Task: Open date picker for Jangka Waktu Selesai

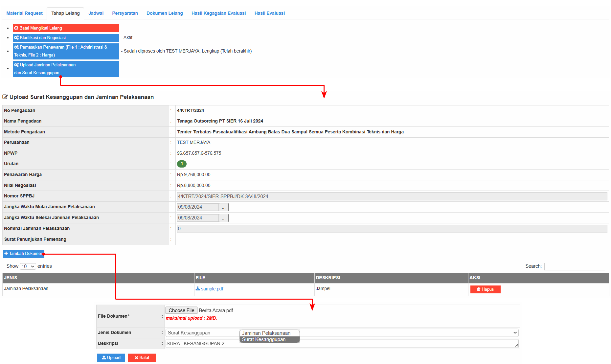Action: click(224, 218)
